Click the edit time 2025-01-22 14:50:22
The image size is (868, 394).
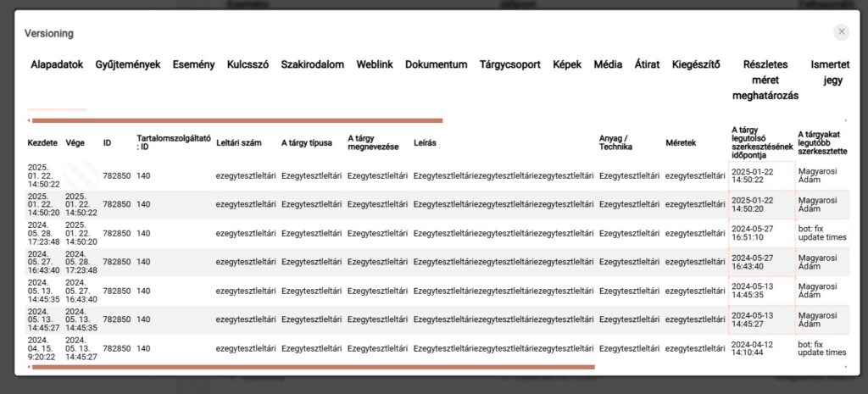click(753, 176)
